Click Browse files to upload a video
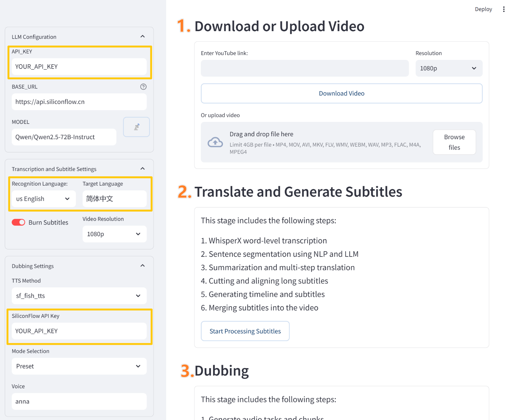The width and height of the screenshot is (515, 420). pyautogui.click(x=454, y=142)
